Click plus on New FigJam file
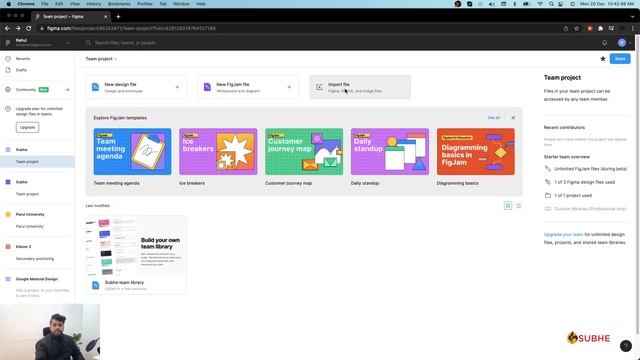 289,87
